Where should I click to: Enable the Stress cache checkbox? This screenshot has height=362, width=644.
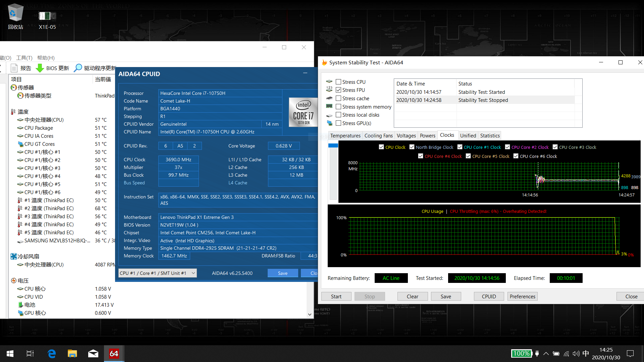338,98
